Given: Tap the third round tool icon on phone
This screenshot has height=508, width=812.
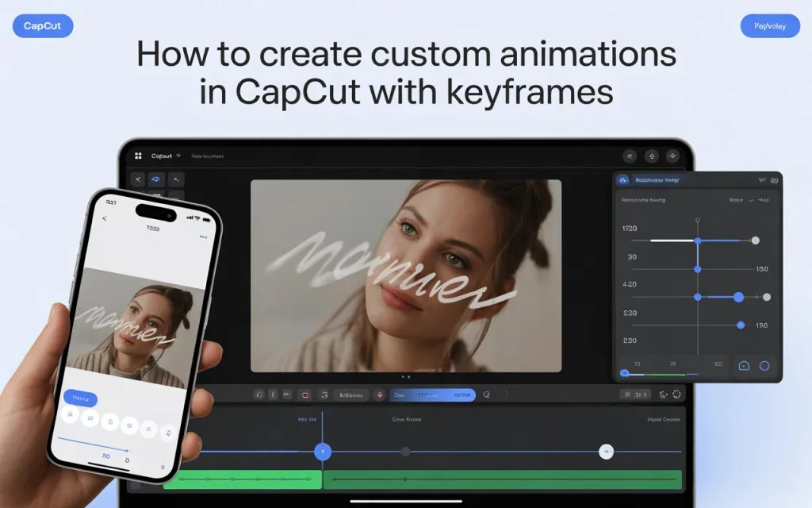Looking at the screenshot, I should point(109,422).
